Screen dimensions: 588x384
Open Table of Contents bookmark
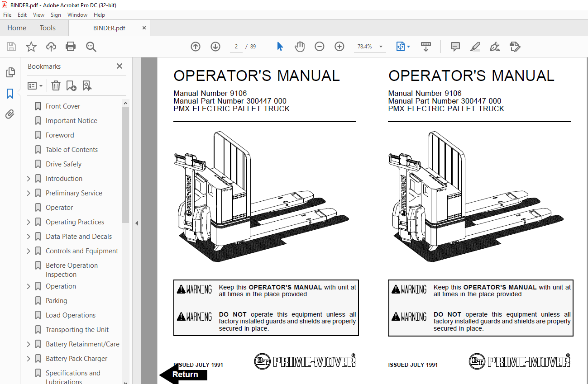pyautogui.click(x=72, y=150)
